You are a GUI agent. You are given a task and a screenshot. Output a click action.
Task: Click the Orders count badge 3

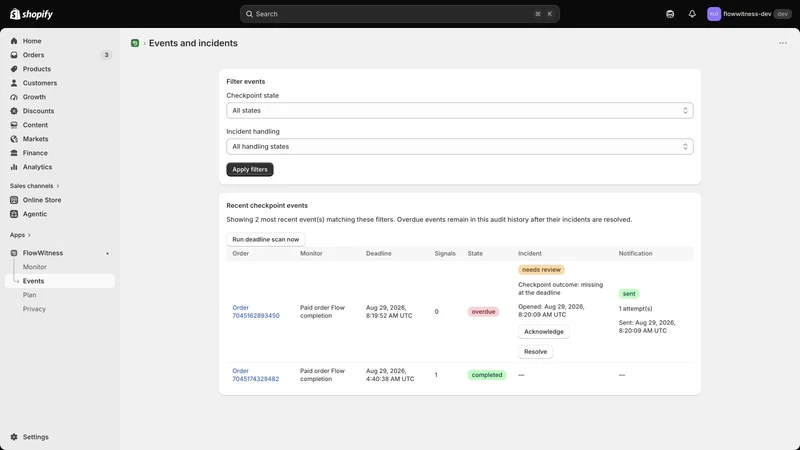[106, 55]
